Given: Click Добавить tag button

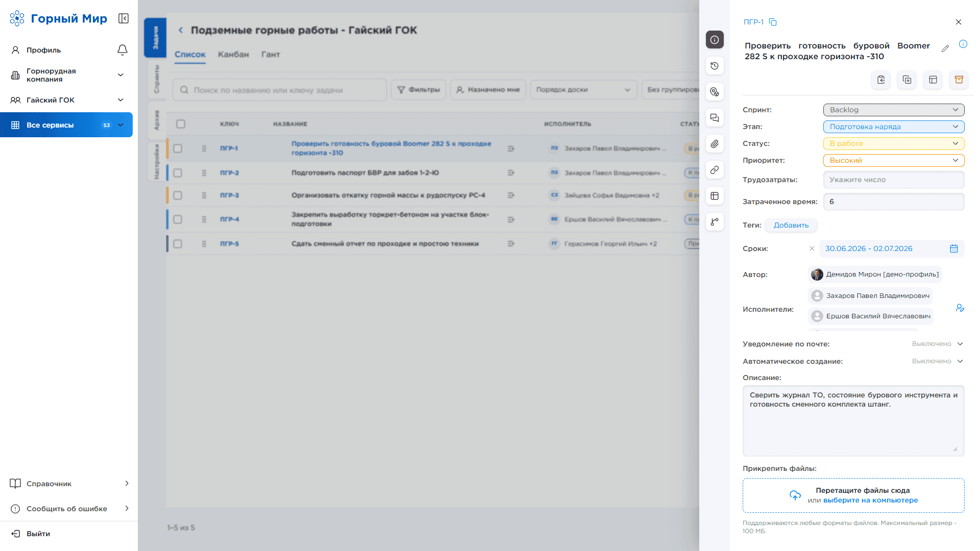Looking at the screenshot, I should tap(791, 225).
